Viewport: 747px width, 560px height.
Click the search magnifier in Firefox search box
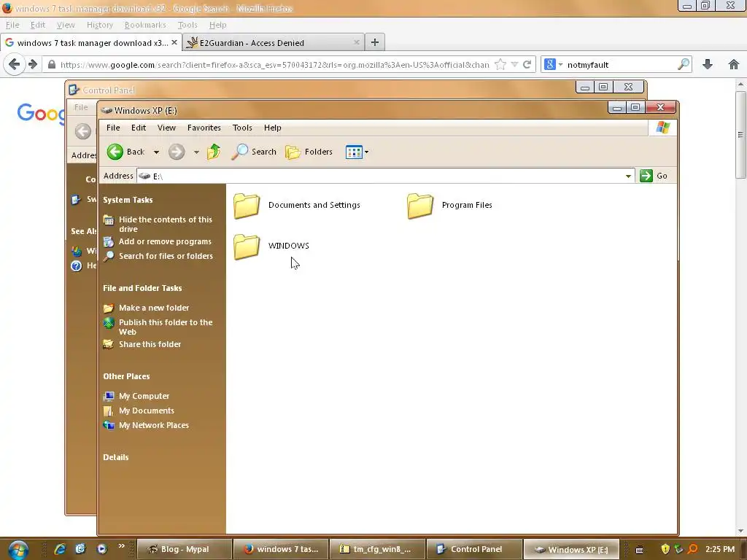pos(683,64)
